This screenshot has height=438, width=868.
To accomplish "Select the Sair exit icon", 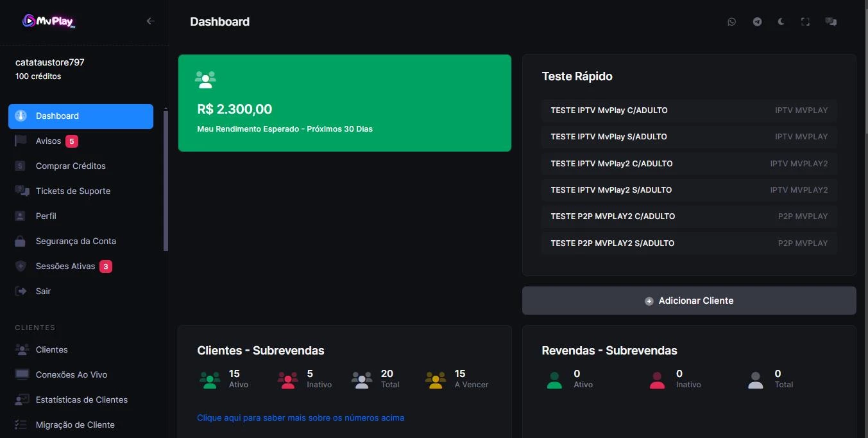I will (20, 291).
